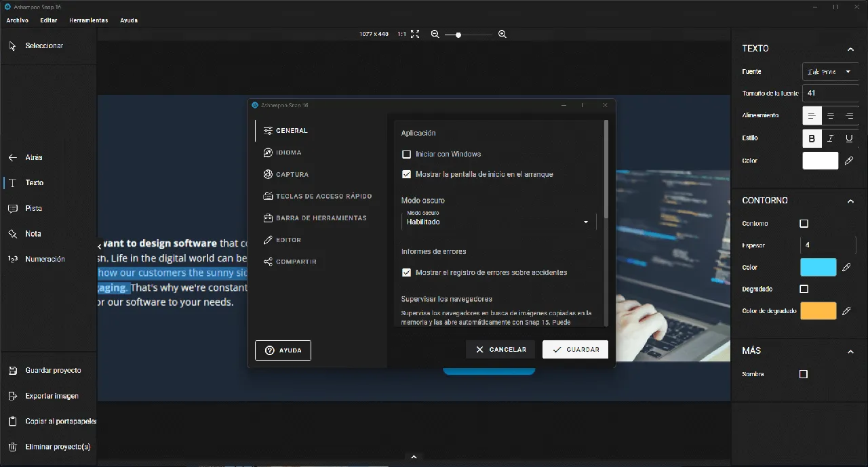Collapse the TEXTO section
The width and height of the screenshot is (868, 467).
850,49
